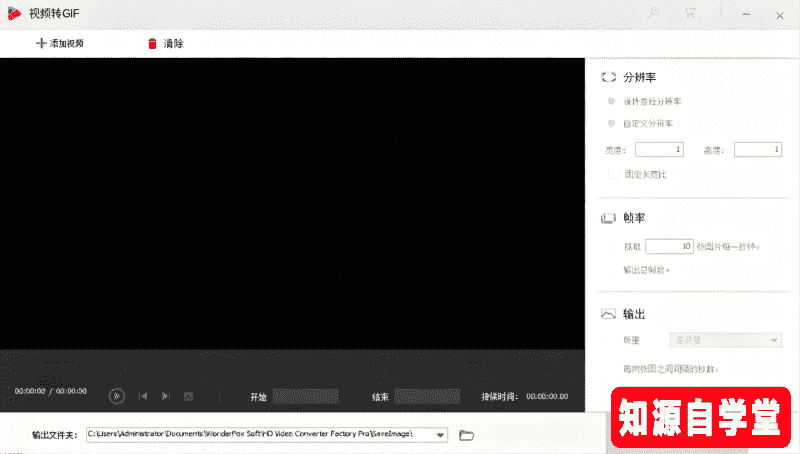Image resolution: width=800 pixels, height=454 pixels.
Task: Open the quality (质量) dropdown
Action: [725, 340]
